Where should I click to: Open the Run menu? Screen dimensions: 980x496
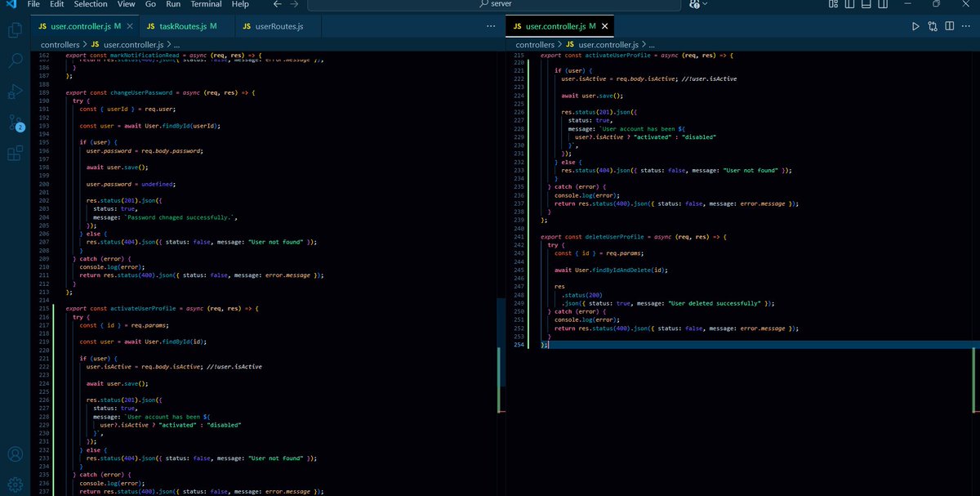point(173,4)
